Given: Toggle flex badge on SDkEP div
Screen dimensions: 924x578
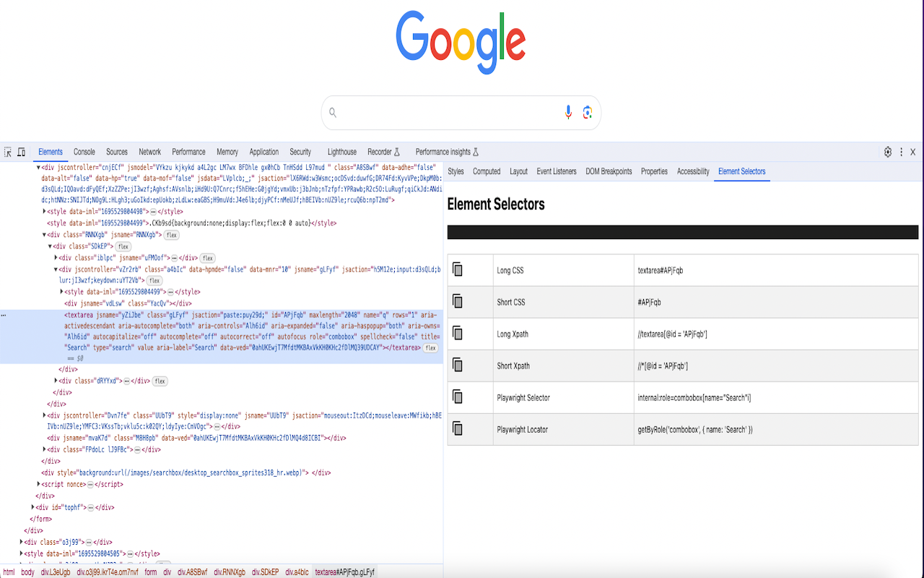Looking at the screenshot, I should pyautogui.click(x=123, y=246).
